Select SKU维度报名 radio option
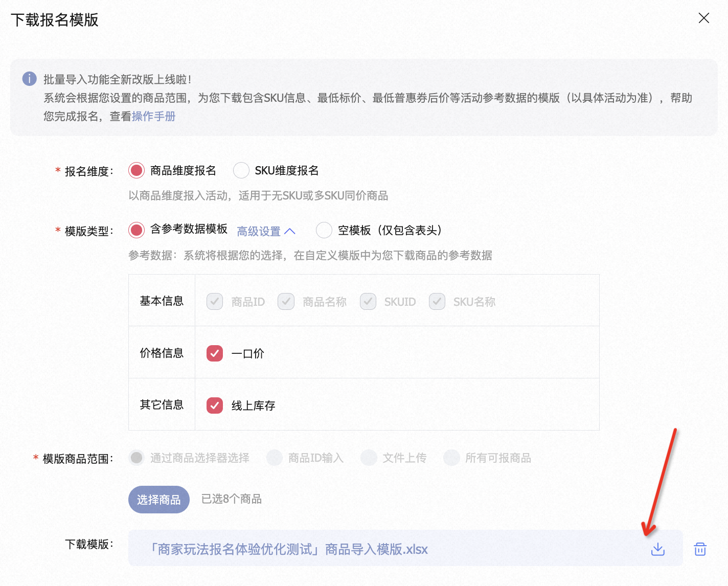 pos(241,170)
